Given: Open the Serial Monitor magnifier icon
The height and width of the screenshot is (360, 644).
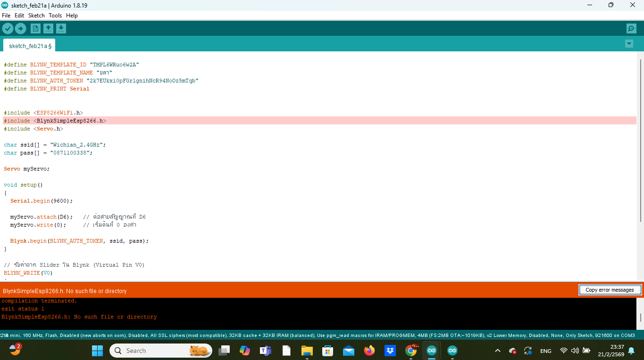Looking at the screenshot, I should click(631, 29).
